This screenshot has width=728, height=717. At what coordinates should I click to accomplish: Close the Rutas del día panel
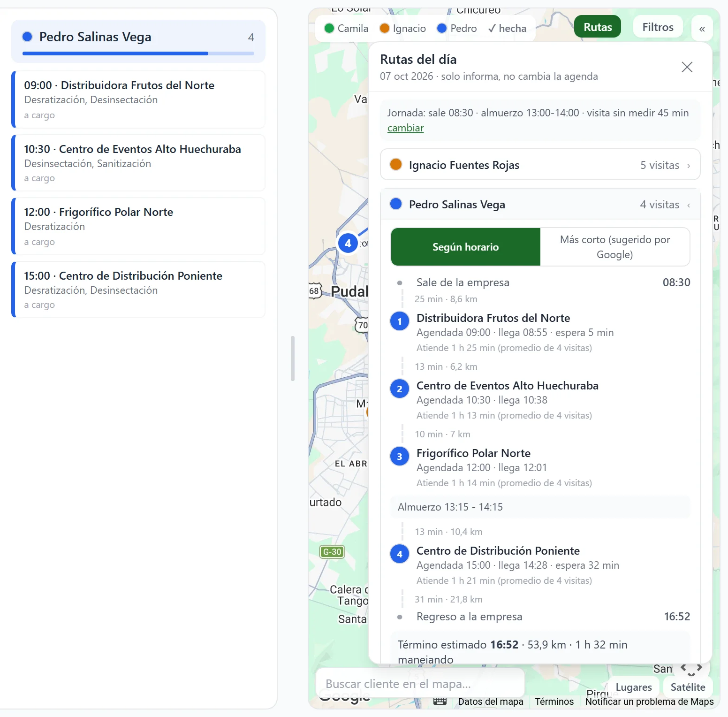click(687, 67)
